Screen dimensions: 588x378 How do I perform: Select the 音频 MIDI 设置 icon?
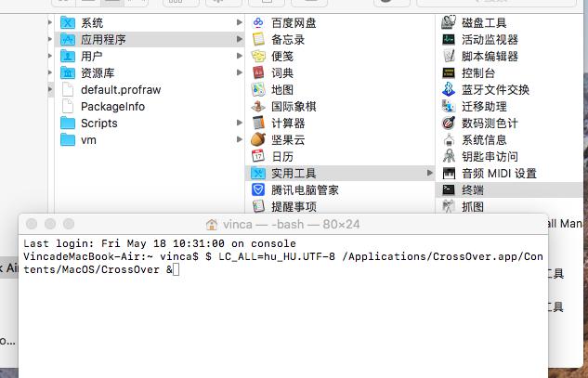449,174
